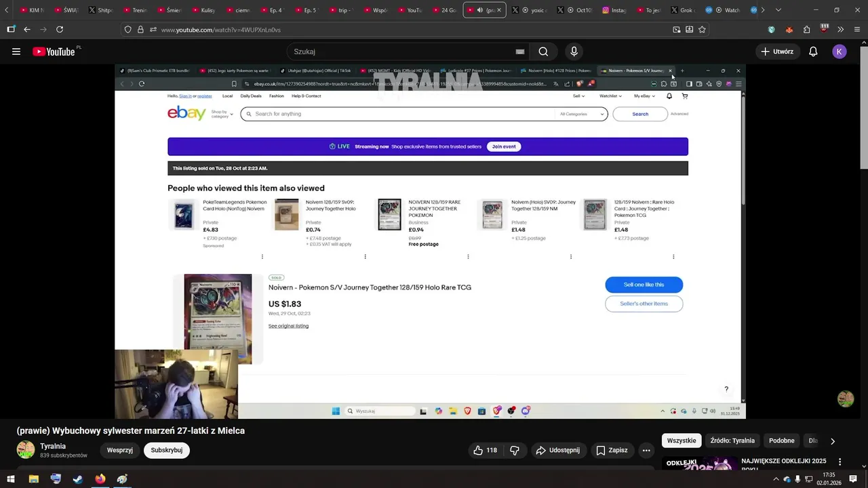The image size is (868, 488).
Task: Open Steam from the Windows taskbar
Action: coord(78,479)
